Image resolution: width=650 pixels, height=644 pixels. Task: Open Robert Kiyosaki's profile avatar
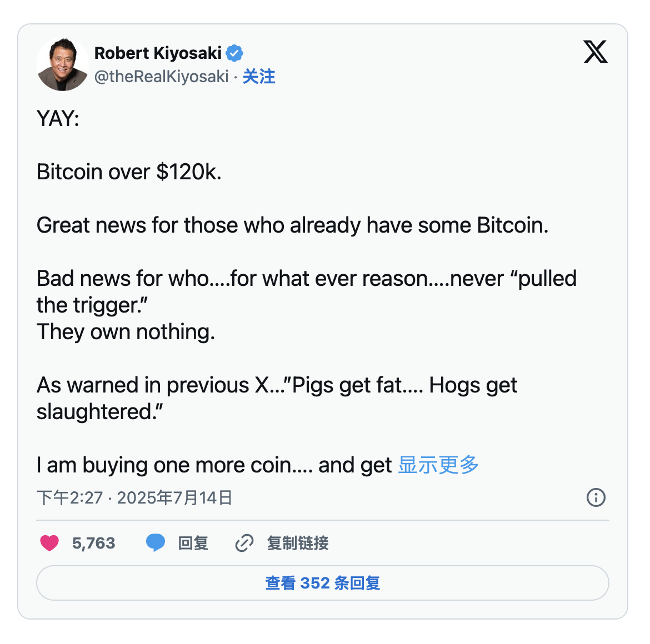pyautogui.click(x=62, y=64)
